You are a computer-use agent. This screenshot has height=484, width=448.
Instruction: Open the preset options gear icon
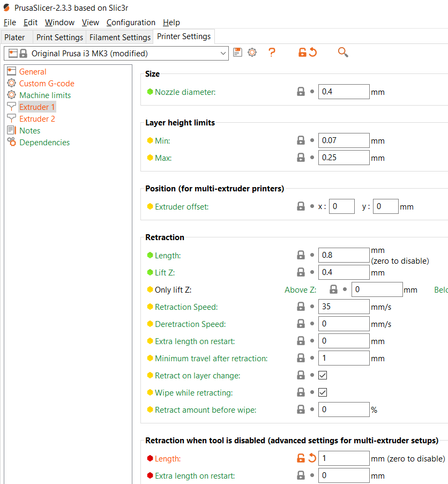(x=252, y=53)
